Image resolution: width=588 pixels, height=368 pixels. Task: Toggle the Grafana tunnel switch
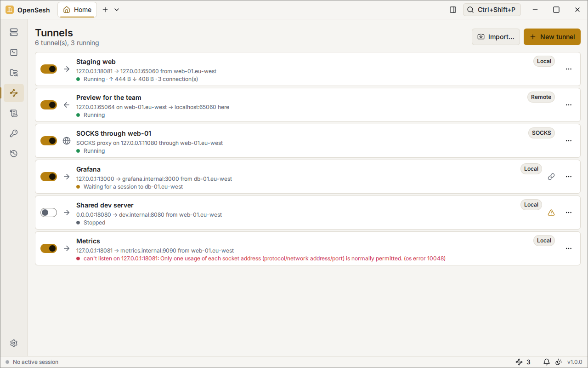coord(49,177)
